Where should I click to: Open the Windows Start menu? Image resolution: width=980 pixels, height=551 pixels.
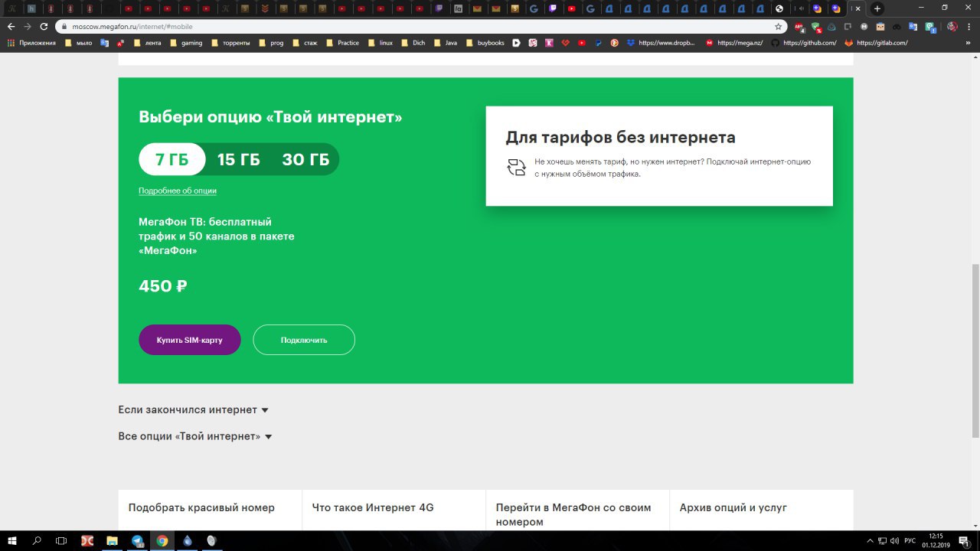(x=12, y=540)
